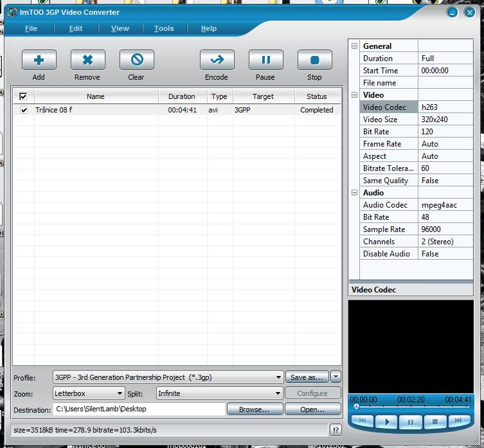Image resolution: width=484 pixels, height=448 pixels.
Task: Click the Audio Codec value mpeg4aac
Action: pyautogui.click(x=445, y=204)
